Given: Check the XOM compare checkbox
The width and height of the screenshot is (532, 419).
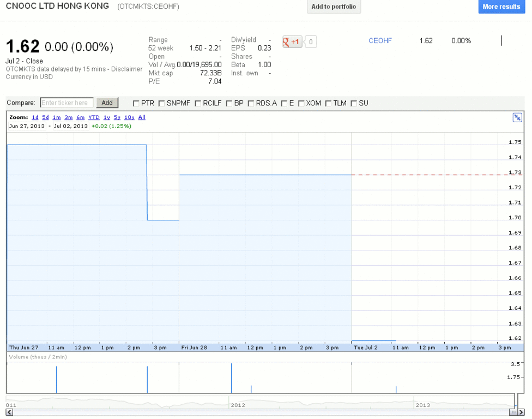Looking at the screenshot, I should tap(301, 104).
